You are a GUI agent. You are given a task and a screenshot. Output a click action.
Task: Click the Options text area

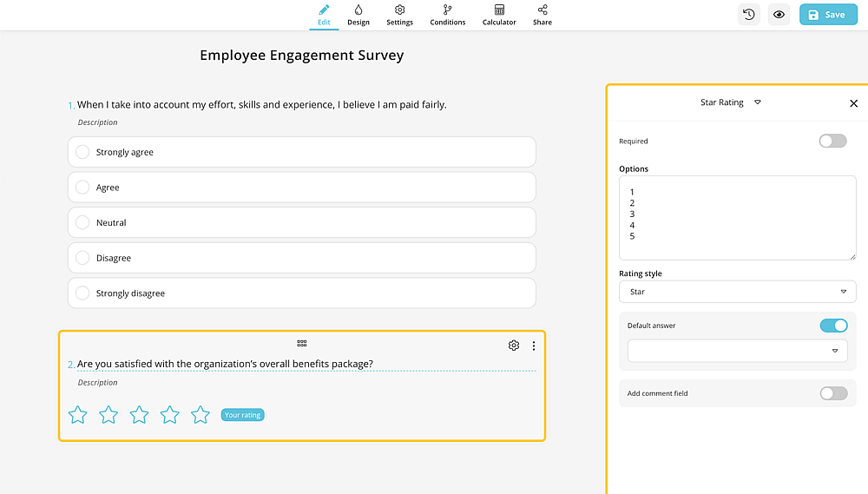pos(737,218)
